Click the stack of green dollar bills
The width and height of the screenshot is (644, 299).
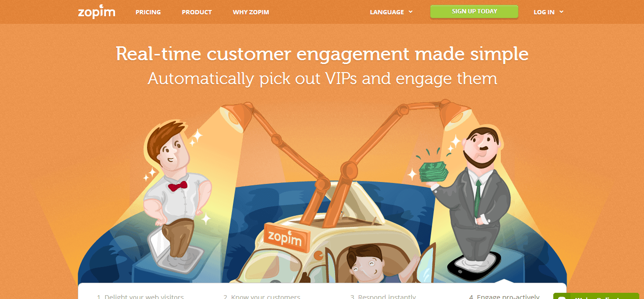pos(433,171)
